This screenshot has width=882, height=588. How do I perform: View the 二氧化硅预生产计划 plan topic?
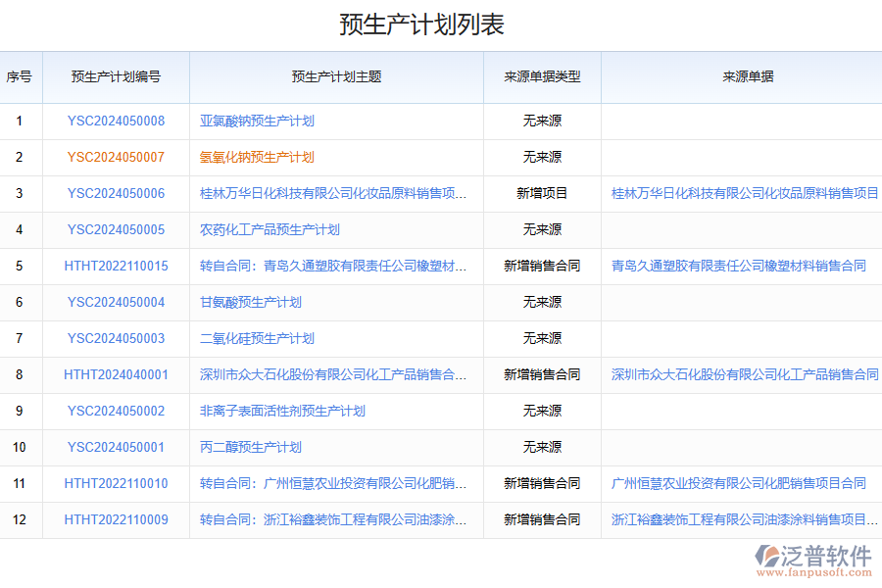click(x=255, y=338)
